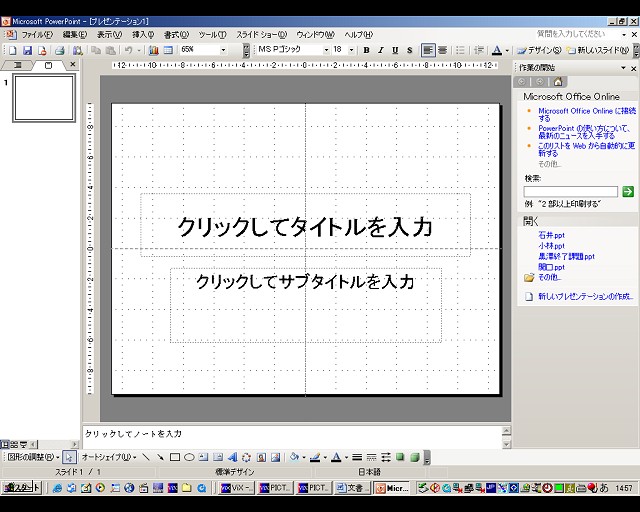
Task: Open line style options
Action: coord(357,457)
